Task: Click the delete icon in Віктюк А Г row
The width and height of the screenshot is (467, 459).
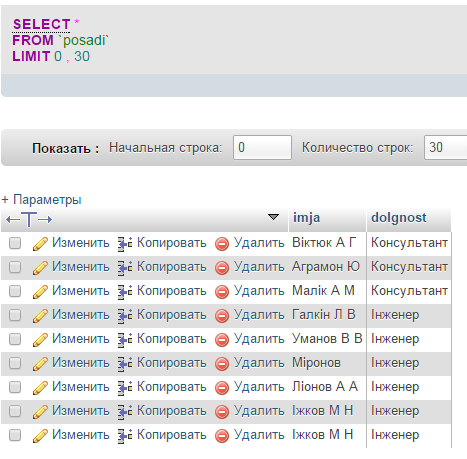Action: [x=222, y=244]
